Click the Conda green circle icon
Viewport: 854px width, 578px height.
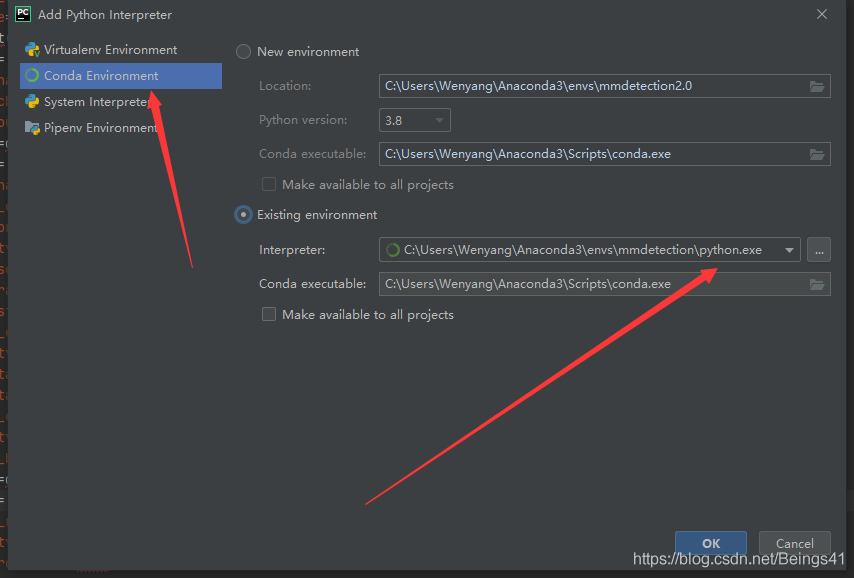(x=32, y=76)
